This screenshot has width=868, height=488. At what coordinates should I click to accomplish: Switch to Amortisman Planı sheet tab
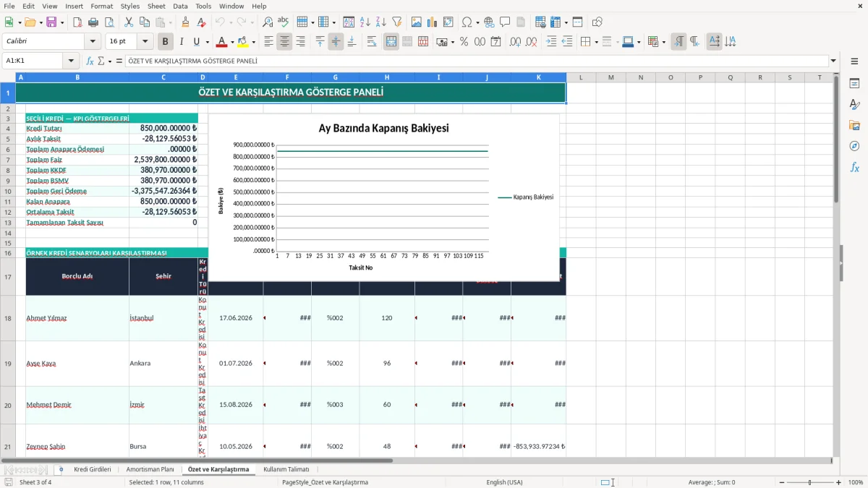coord(150,469)
